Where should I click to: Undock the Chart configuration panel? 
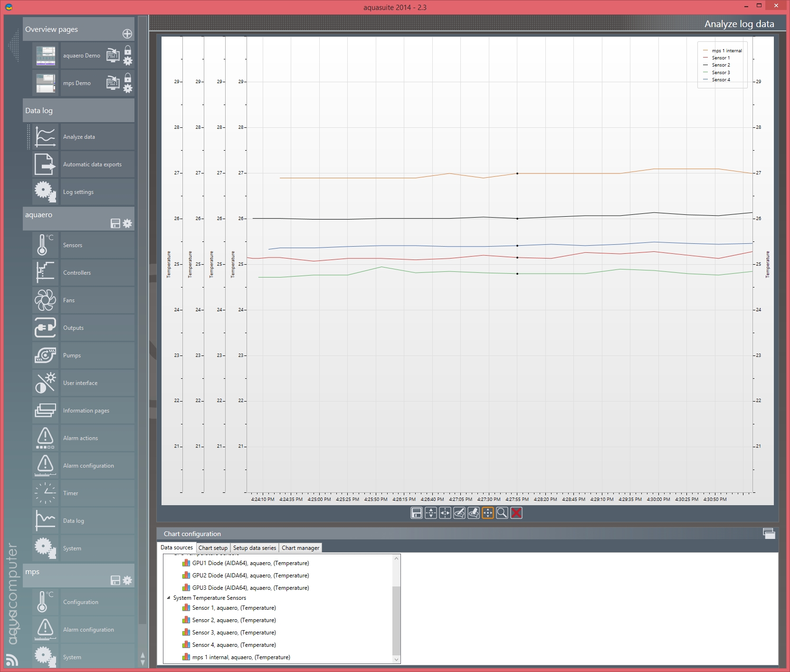(769, 533)
